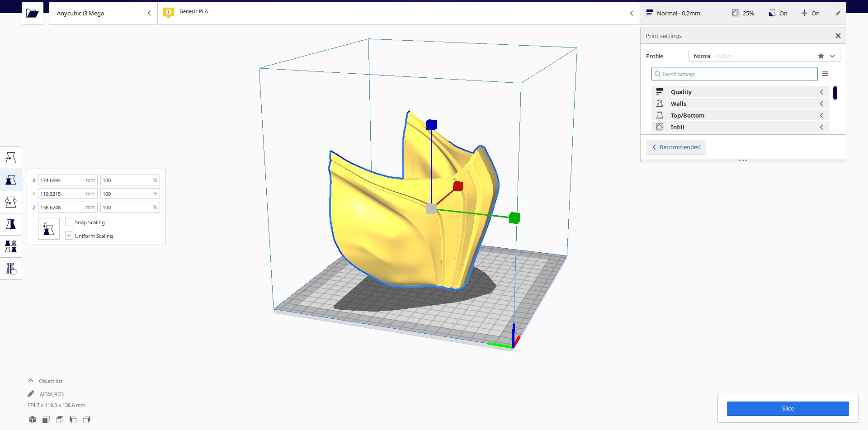Click the Y size field in mm
868x430 pixels.
click(68, 194)
